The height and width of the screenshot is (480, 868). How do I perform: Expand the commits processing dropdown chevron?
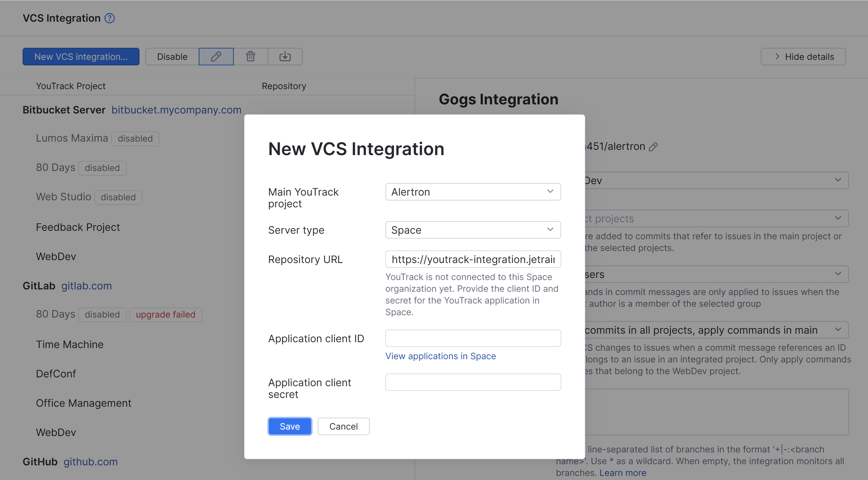(x=838, y=329)
